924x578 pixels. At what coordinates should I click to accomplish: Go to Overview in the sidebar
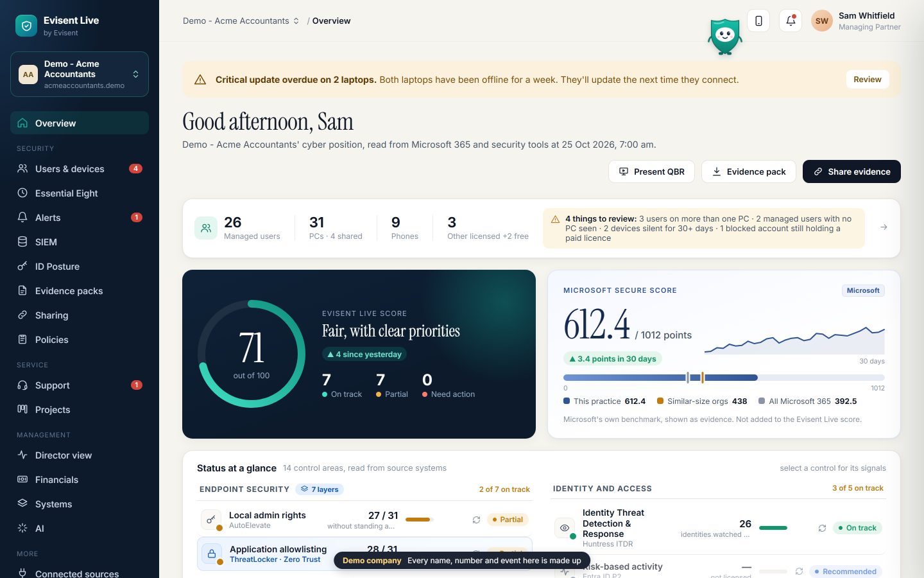pos(80,123)
